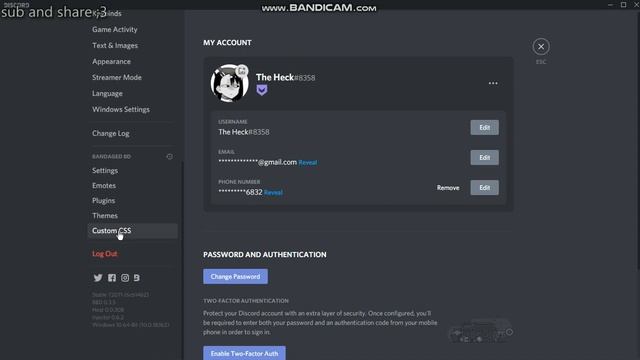Close settings with the ESC X button
640x360 pixels.
[x=541, y=47]
